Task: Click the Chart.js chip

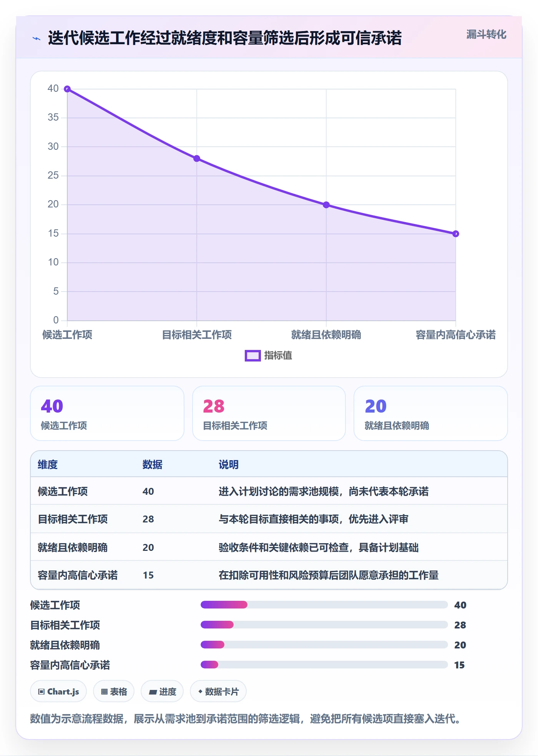Action: pyautogui.click(x=58, y=691)
